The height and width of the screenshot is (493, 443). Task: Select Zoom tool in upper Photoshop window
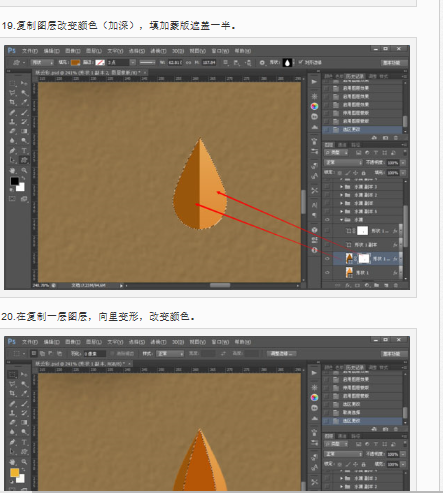pos(24,171)
